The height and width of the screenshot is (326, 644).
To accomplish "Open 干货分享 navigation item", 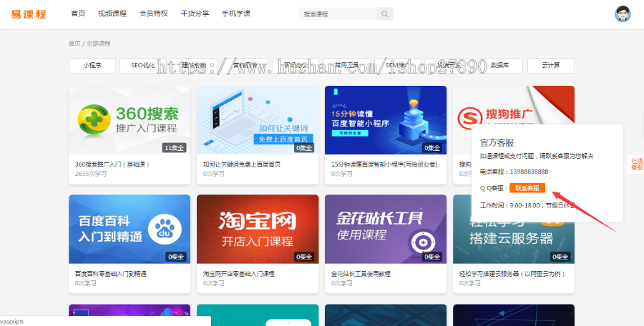I will tap(195, 14).
